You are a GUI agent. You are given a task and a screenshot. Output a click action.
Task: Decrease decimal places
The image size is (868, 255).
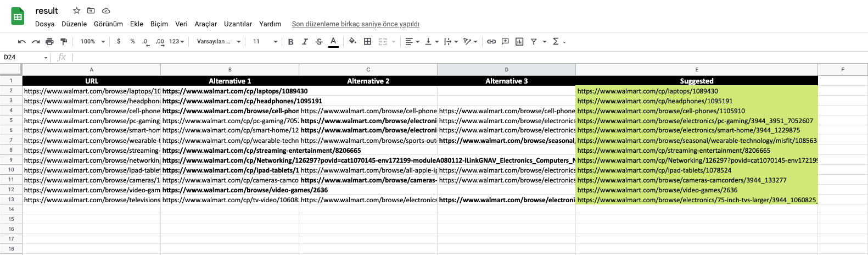[x=145, y=42]
